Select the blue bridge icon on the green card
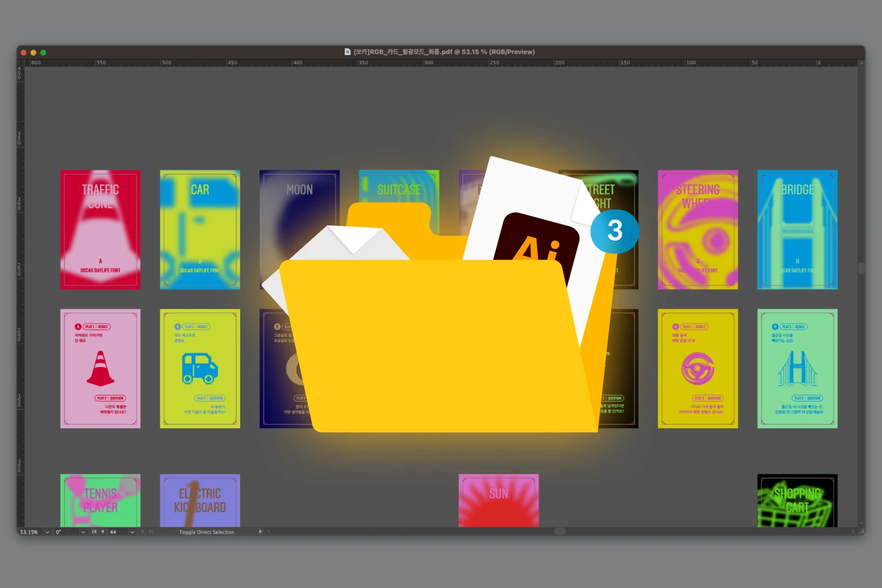 point(797,368)
